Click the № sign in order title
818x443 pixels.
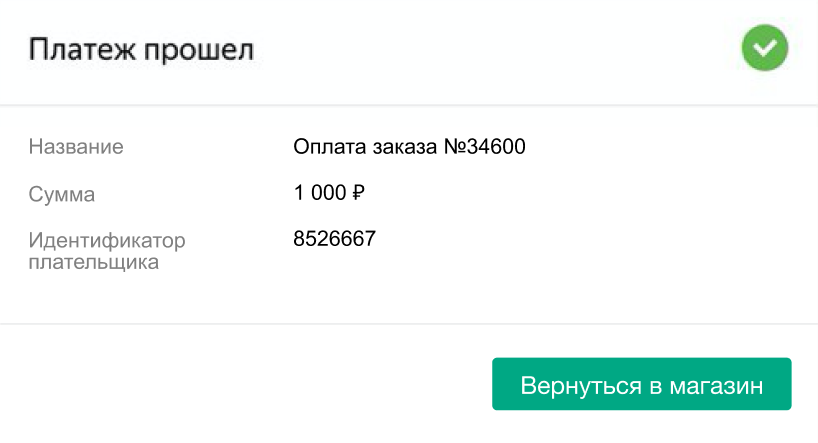click(455, 147)
